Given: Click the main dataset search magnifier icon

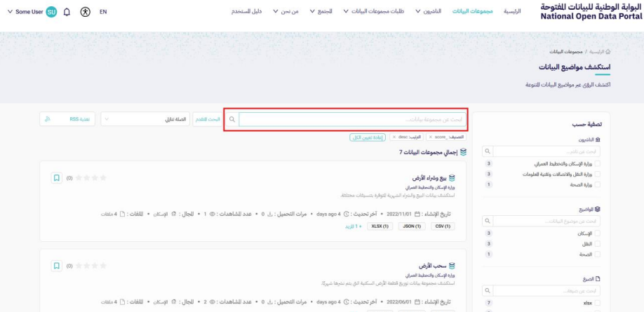Looking at the screenshot, I should [232, 119].
